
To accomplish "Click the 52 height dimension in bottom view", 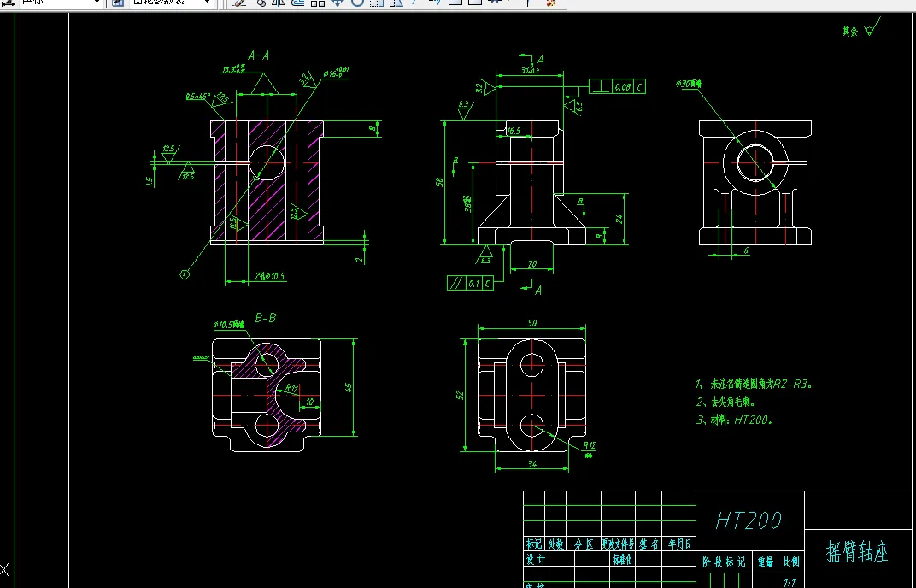I will 461,395.
